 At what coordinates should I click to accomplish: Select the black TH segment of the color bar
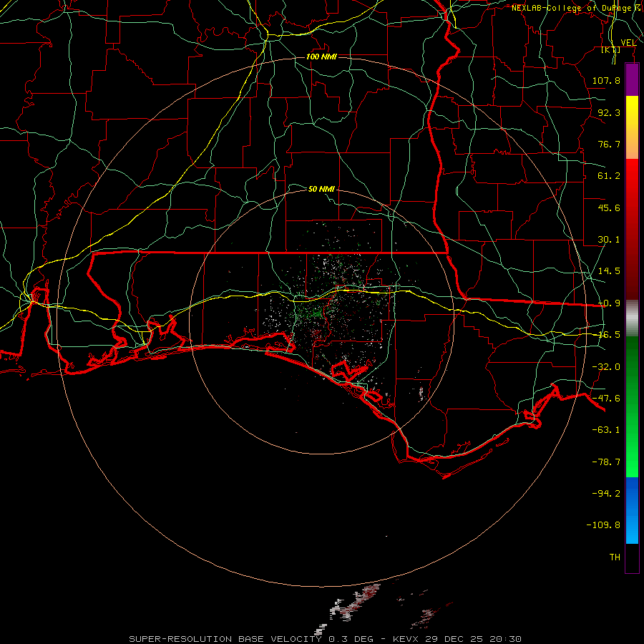(x=632, y=557)
